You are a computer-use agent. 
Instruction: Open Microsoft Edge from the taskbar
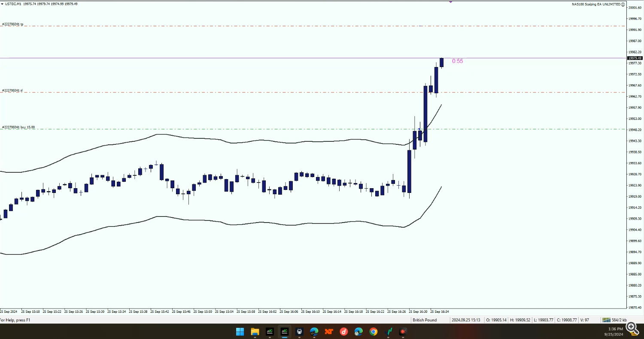coord(314,331)
